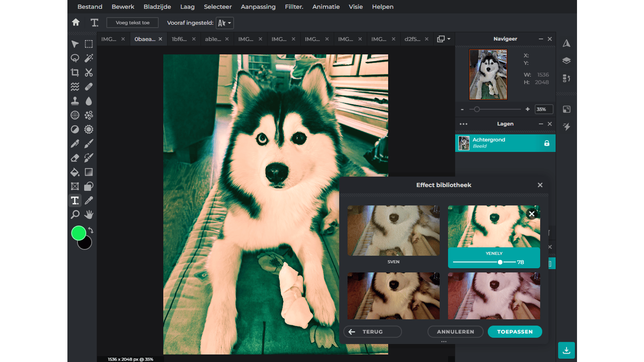Open the Lagen panel options menu
The image size is (644, 362).
(463, 124)
